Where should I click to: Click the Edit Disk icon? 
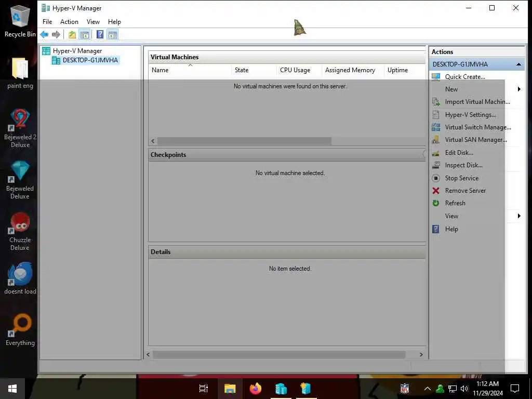pyautogui.click(x=436, y=153)
